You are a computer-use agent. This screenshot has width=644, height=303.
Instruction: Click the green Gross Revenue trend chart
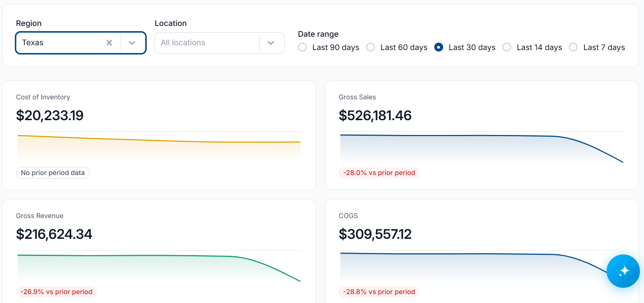[x=159, y=268]
